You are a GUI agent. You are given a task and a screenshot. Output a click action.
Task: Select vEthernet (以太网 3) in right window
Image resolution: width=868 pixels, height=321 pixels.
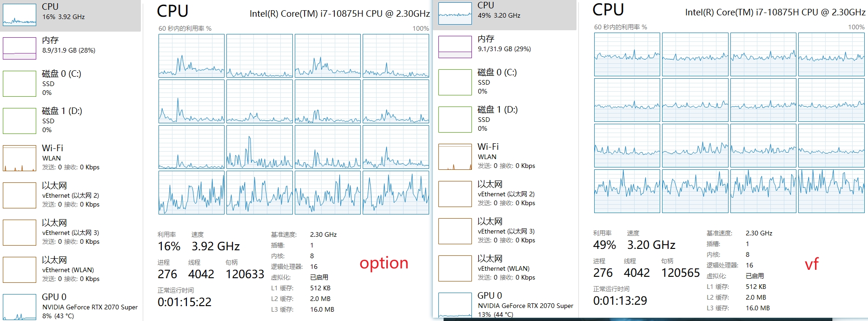click(x=504, y=231)
